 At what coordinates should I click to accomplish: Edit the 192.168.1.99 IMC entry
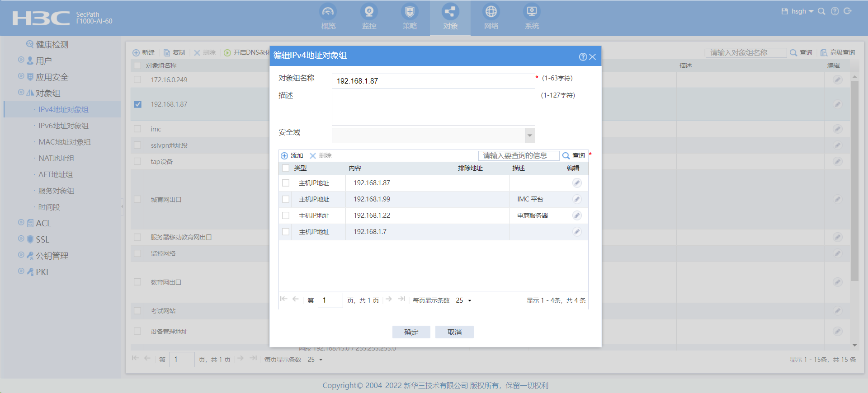[577, 199]
